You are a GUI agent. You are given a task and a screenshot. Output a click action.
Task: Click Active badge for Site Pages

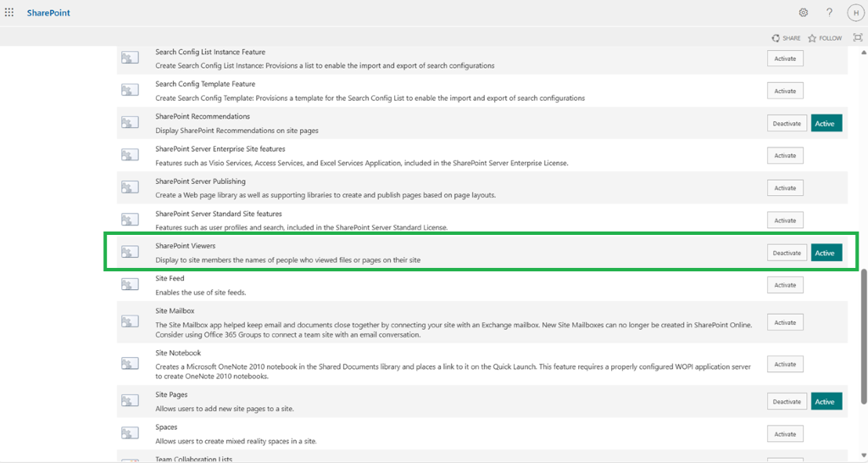tap(826, 402)
